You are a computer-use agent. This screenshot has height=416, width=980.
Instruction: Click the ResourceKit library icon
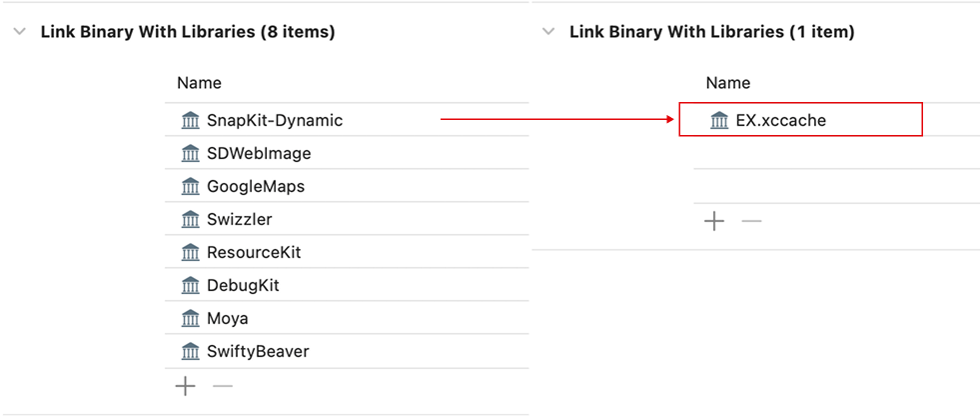point(190,253)
